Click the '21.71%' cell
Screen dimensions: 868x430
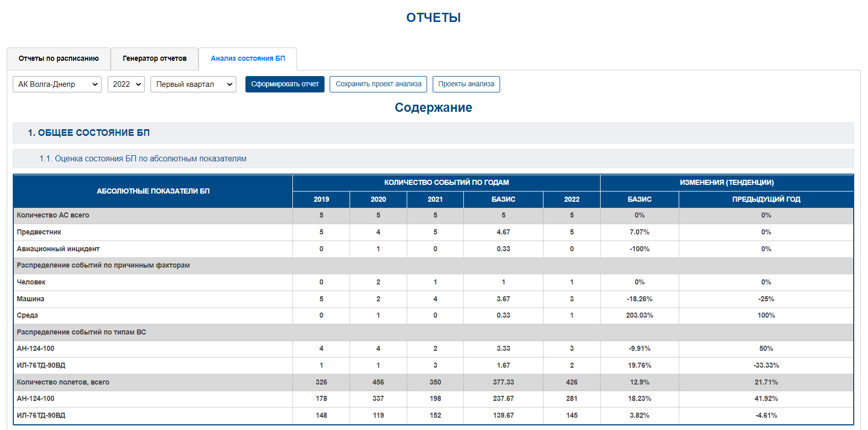click(766, 382)
